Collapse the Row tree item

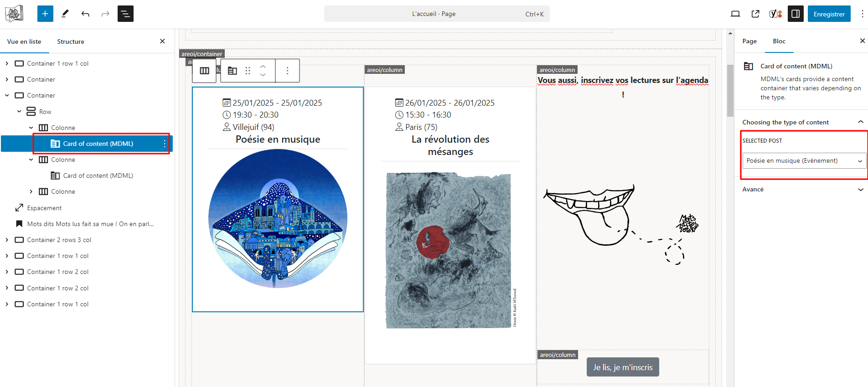pyautogui.click(x=19, y=112)
